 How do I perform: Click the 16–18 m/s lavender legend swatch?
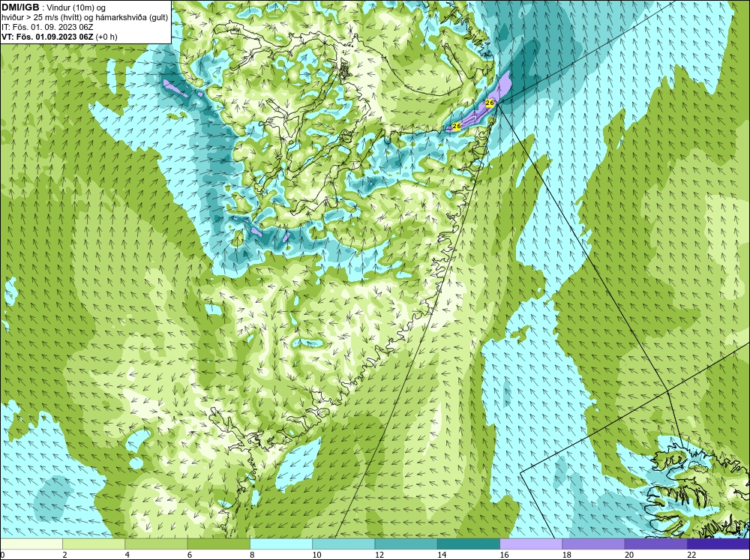531,544
